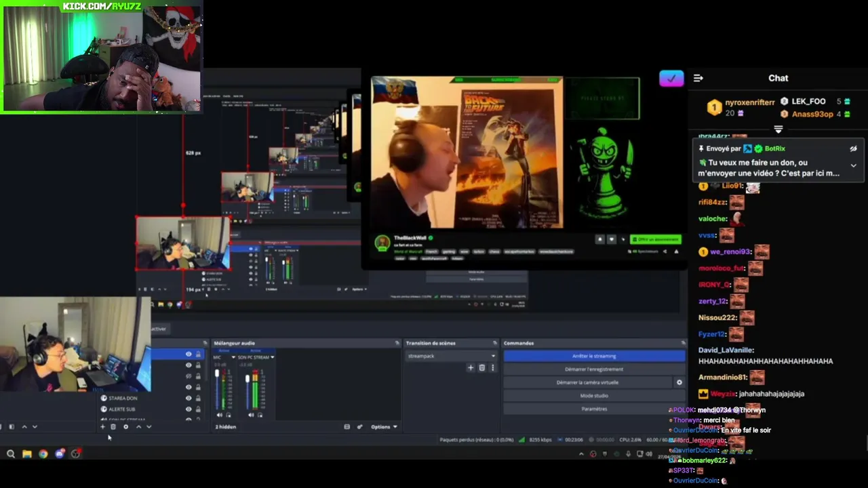Move scene down in scenes list
This screenshot has width=868, height=488.
(x=35, y=427)
